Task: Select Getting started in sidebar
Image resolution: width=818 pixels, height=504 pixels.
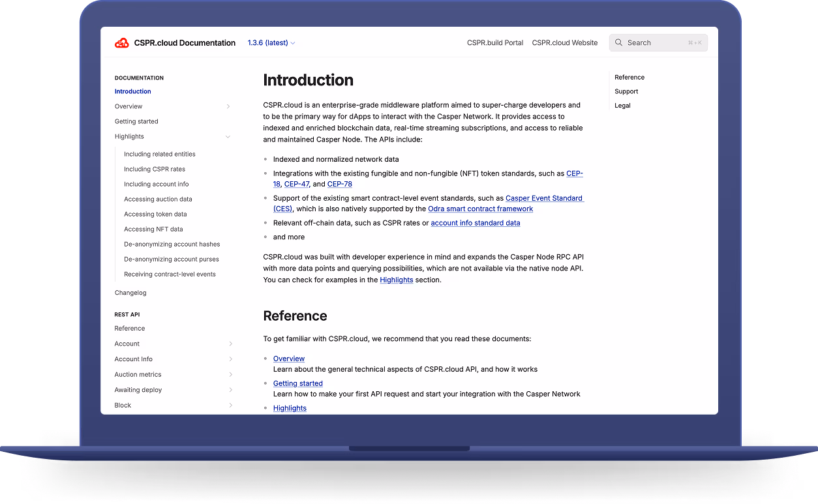Action: (x=136, y=122)
